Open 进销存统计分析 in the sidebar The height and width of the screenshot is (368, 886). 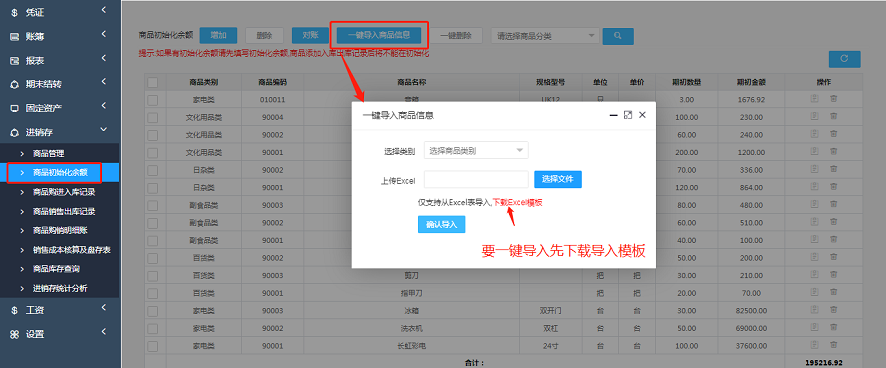point(59,288)
